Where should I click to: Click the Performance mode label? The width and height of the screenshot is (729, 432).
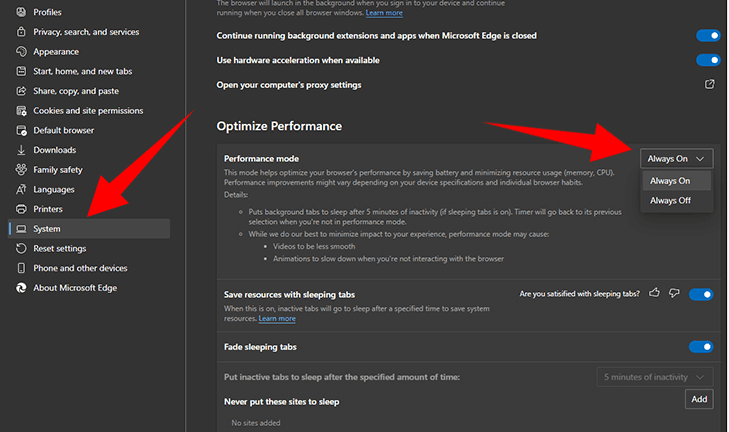261,159
